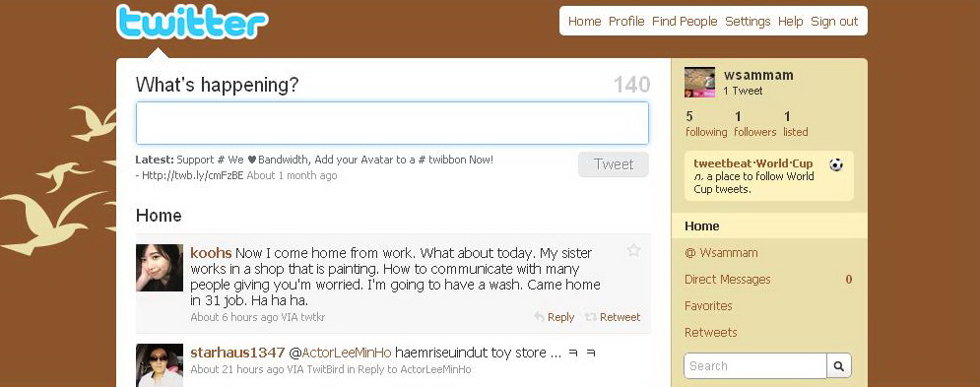
Task: Open Favorites in the sidebar
Action: [708, 305]
